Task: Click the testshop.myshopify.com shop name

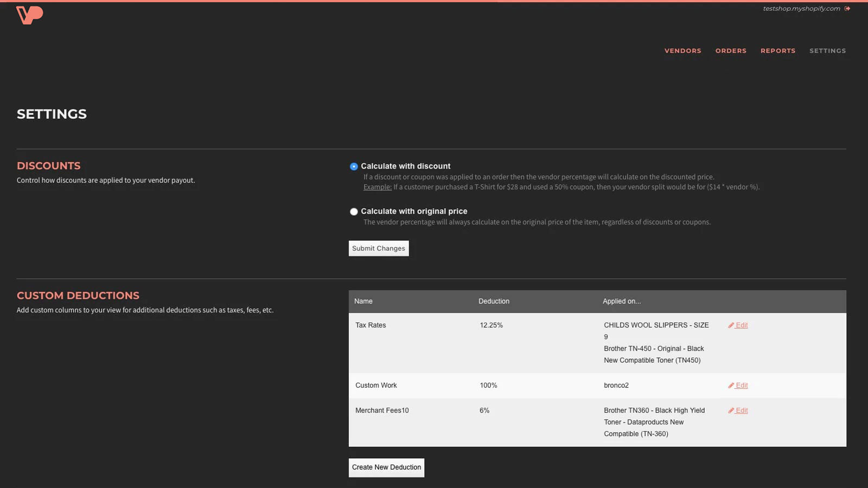Action: pyautogui.click(x=801, y=9)
